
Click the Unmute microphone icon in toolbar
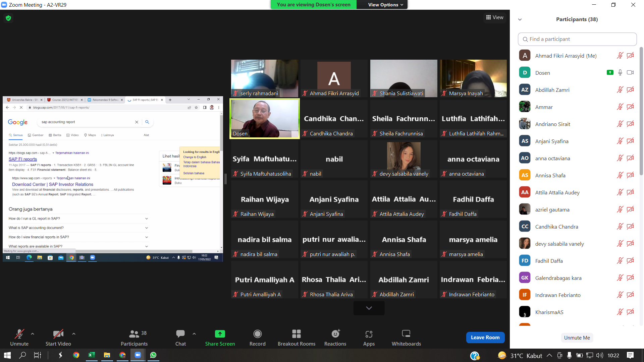click(19, 334)
